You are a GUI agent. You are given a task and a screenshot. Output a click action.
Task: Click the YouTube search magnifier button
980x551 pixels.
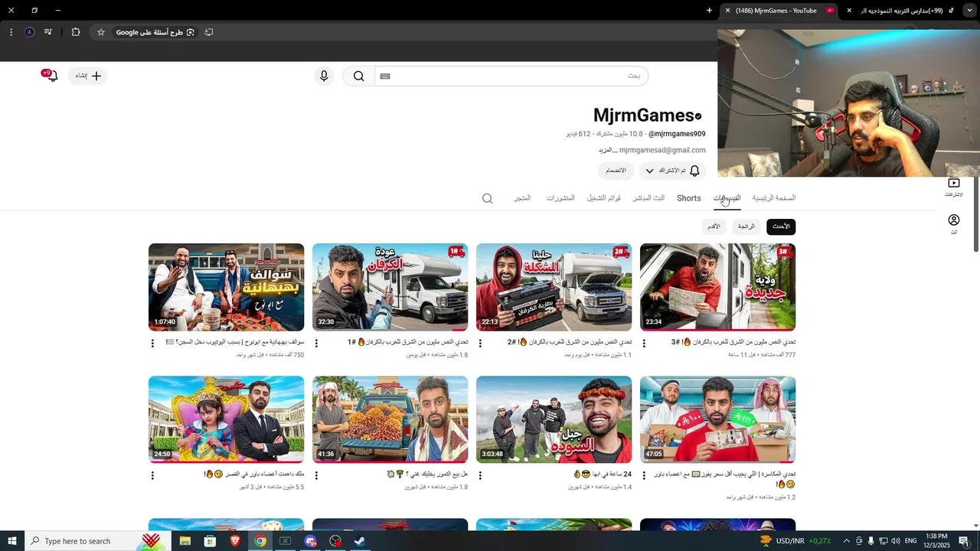click(358, 76)
